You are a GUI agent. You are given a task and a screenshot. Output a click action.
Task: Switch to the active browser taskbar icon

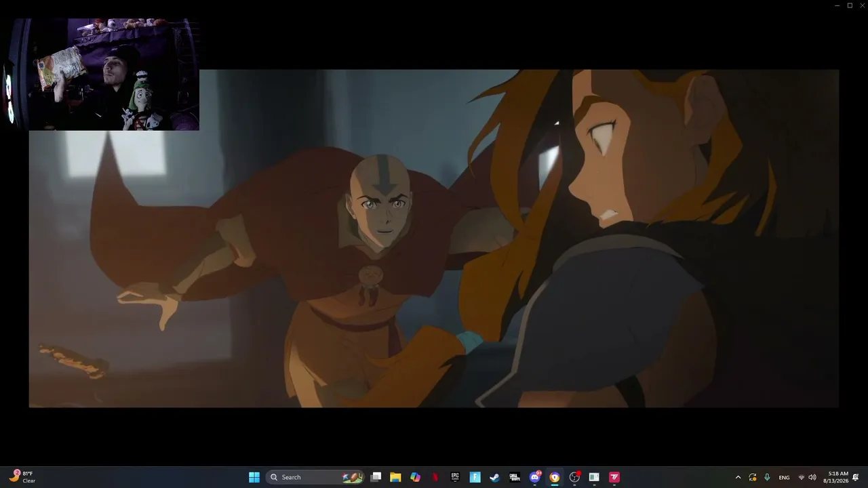pyautogui.click(x=555, y=477)
